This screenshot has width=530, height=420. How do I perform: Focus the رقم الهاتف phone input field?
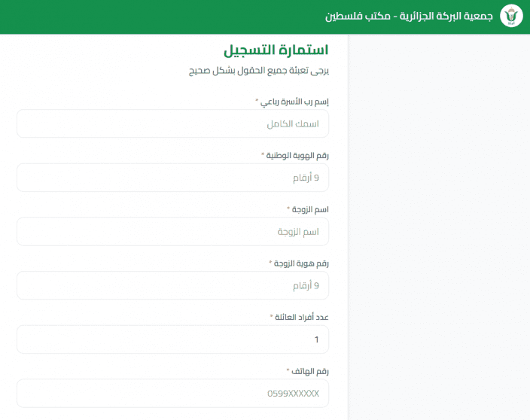[x=172, y=394]
